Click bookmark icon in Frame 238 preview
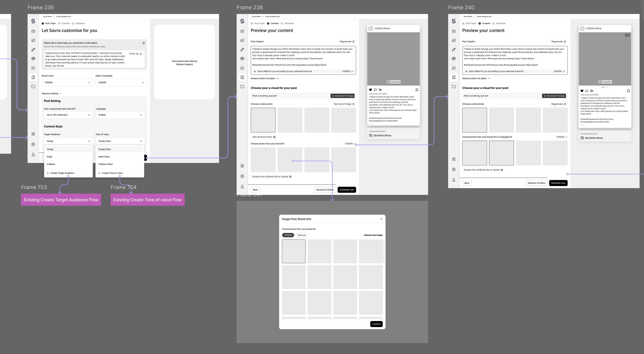The image size is (644, 354). click(417, 90)
